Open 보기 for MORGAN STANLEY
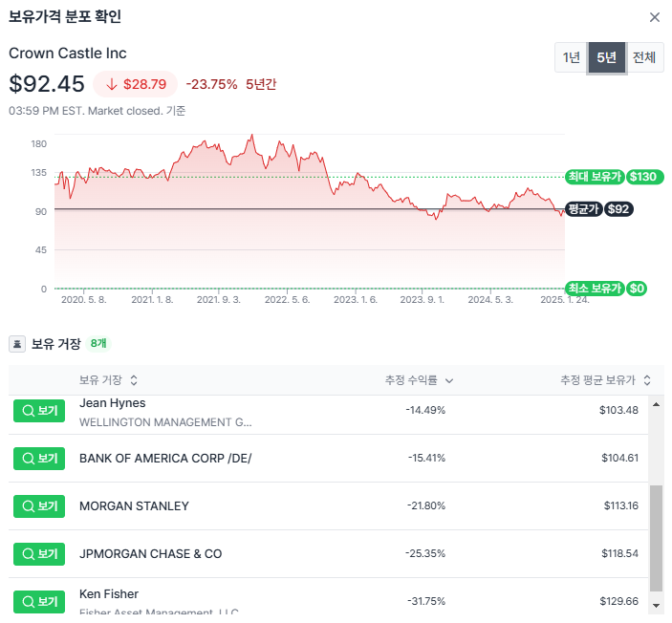Image resolution: width=672 pixels, height=623 pixels. [x=39, y=506]
